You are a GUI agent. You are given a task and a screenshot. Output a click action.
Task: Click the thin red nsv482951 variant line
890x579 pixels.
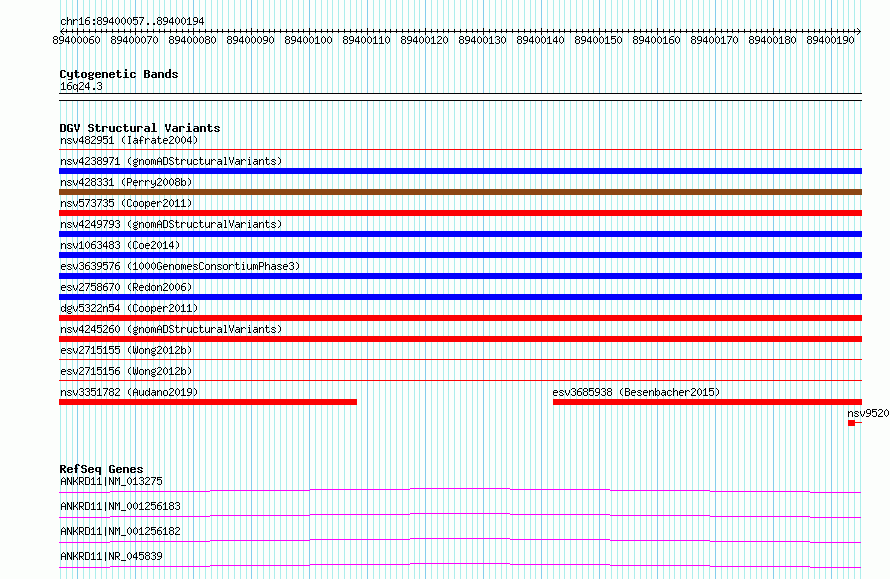tap(460, 150)
